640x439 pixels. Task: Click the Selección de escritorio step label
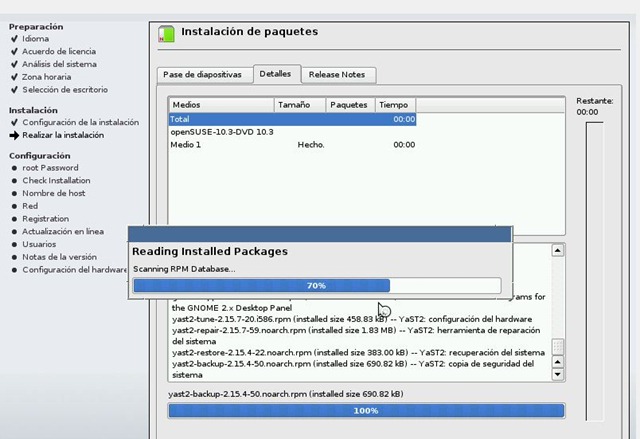[65, 89]
